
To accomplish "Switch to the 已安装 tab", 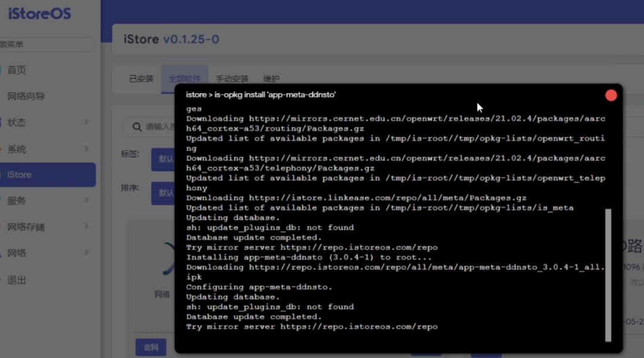I will pyautogui.click(x=141, y=79).
